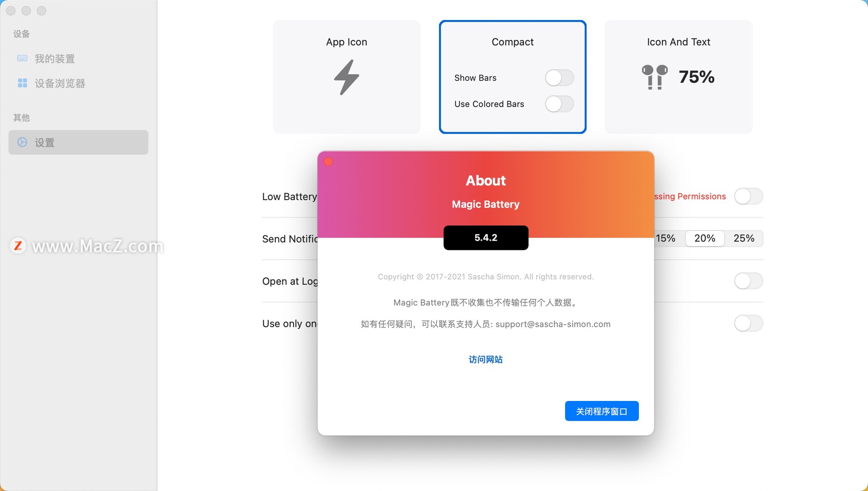Toggle the Open at Login switch

(747, 281)
